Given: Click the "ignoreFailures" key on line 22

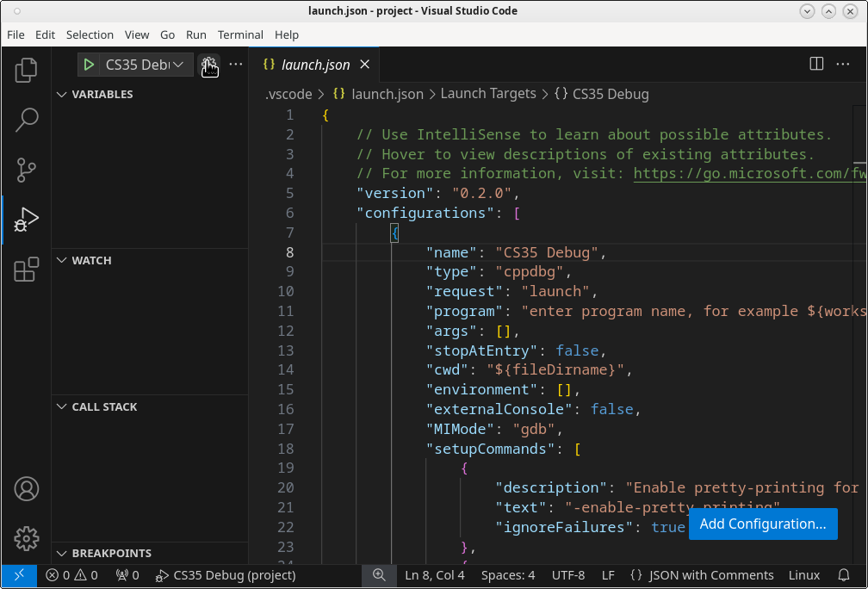Looking at the screenshot, I should tap(564, 527).
